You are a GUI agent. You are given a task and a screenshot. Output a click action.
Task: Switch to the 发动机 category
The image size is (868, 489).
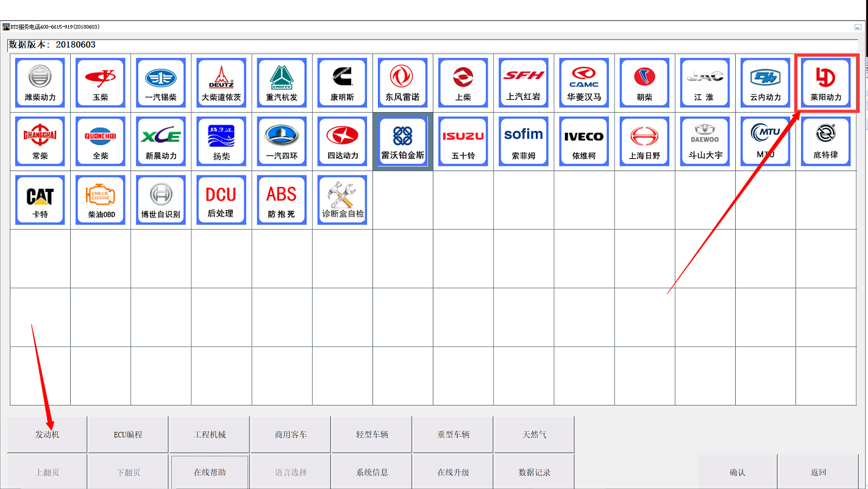tap(48, 435)
